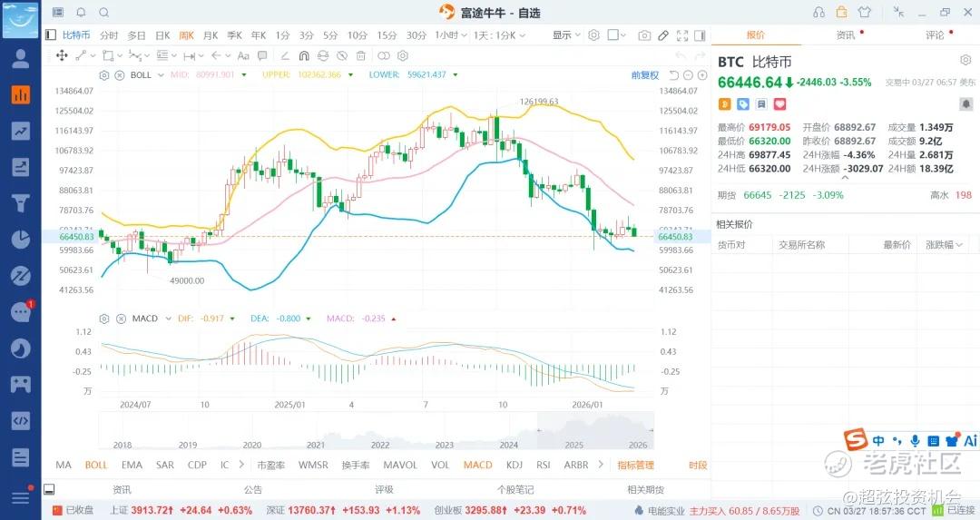Click the chart screenshot camera icon

coord(644,35)
